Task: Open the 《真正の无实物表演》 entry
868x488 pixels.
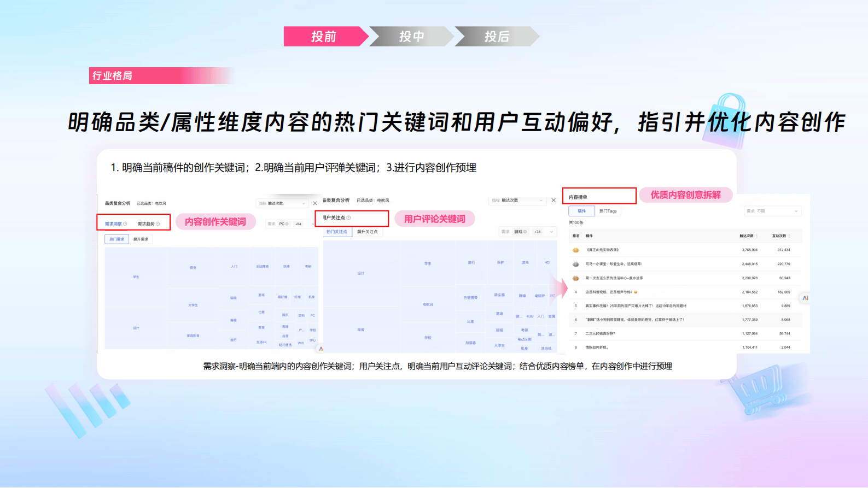Action: tap(602, 250)
